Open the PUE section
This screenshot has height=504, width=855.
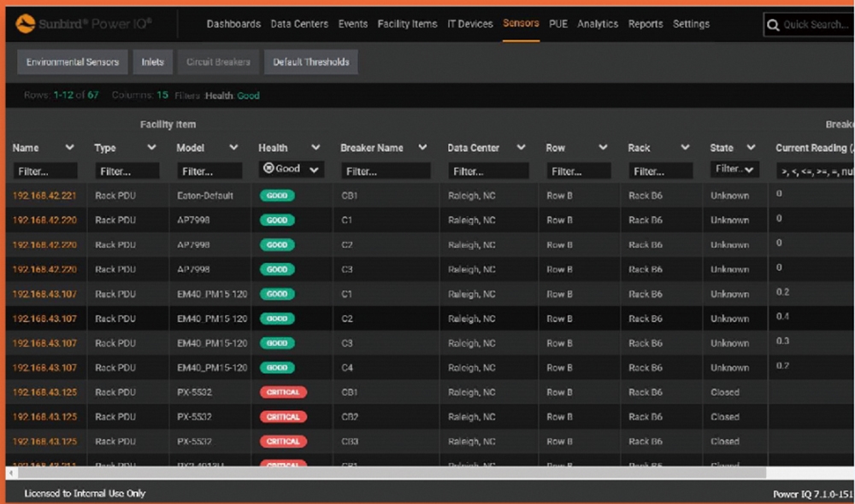coord(557,24)
